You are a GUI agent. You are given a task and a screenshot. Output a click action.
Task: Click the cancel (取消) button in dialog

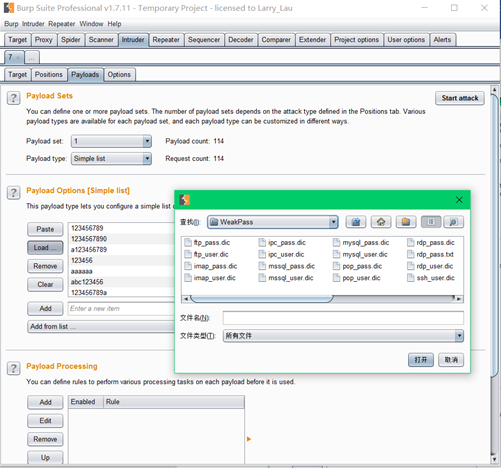pos(451,360)
